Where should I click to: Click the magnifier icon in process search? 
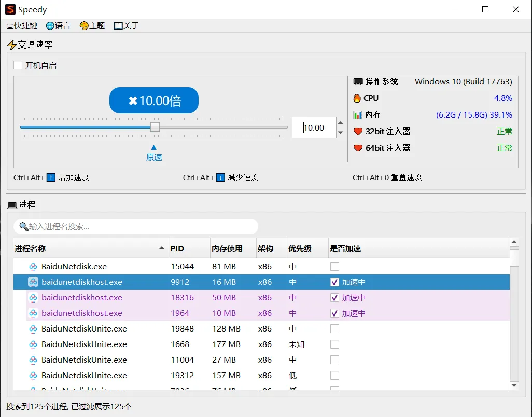click(24, 226)
